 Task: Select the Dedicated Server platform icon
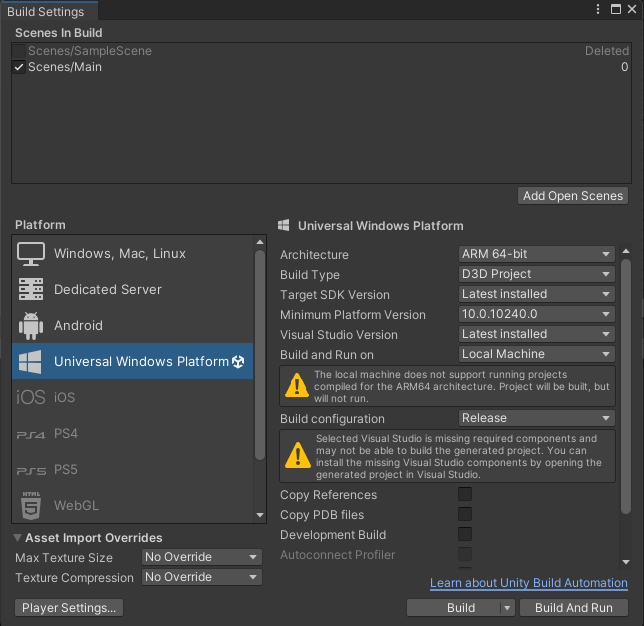click(31, 290)
